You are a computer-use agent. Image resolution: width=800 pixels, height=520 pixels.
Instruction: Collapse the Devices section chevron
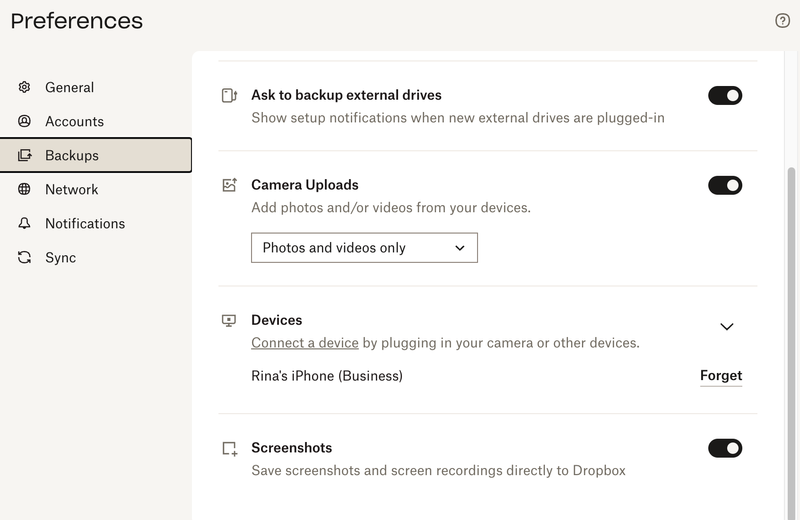click(x=727, y=326)
